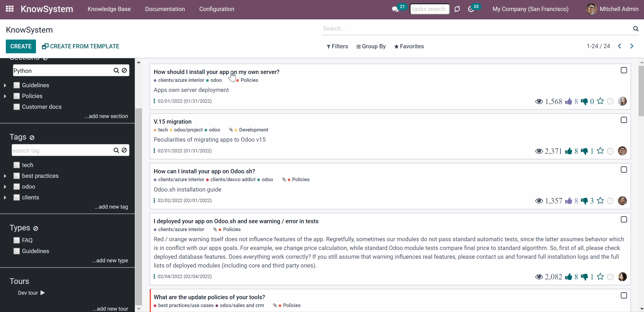The height and width of the screenshot is (312, 644).
Task: Check the Policies section checkbox
Action: pyautogui.click(x=16, y=96)
